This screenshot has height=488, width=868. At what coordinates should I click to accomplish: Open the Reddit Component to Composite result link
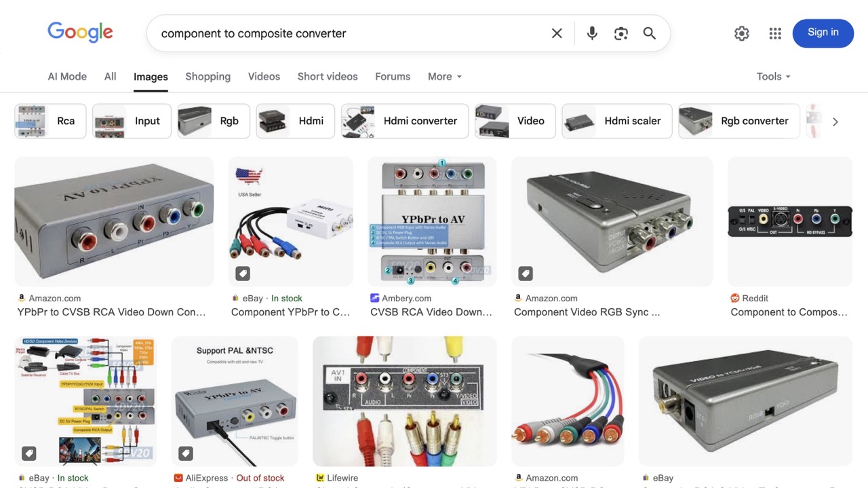[x=789, y=312]
